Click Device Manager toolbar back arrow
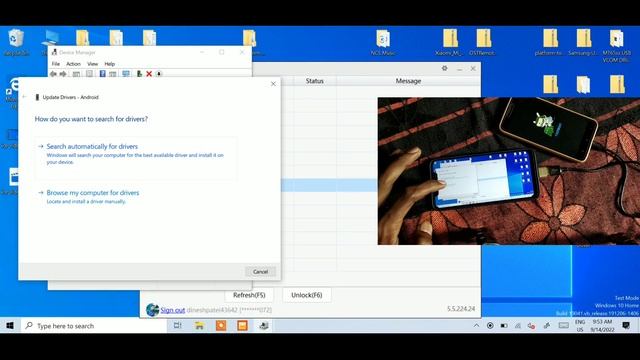The image size is (640, 360). [53, 74]
